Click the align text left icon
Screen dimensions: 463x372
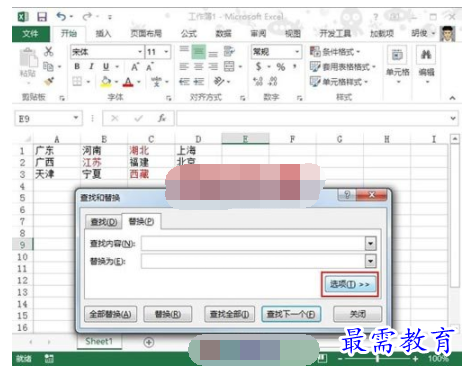click(x=184, y=67)
